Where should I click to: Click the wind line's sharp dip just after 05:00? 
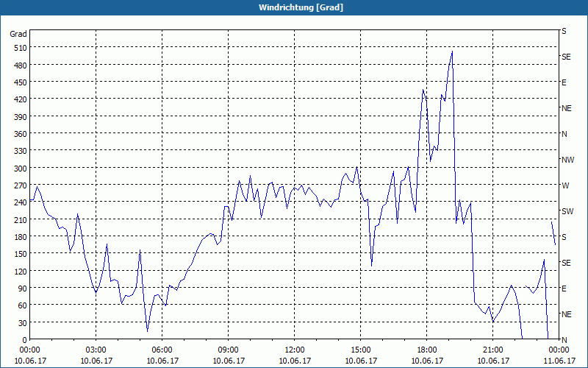coord(148,330)
